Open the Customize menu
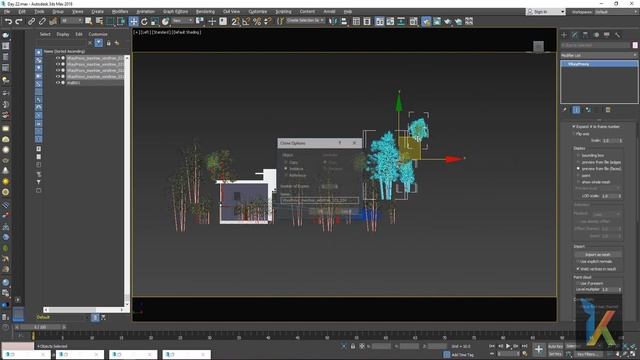 [258, 12]
